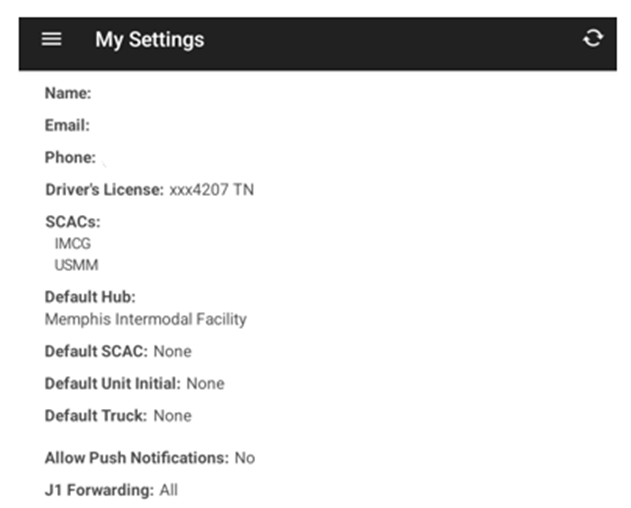Tap the push notifications No value

point(245,458)
